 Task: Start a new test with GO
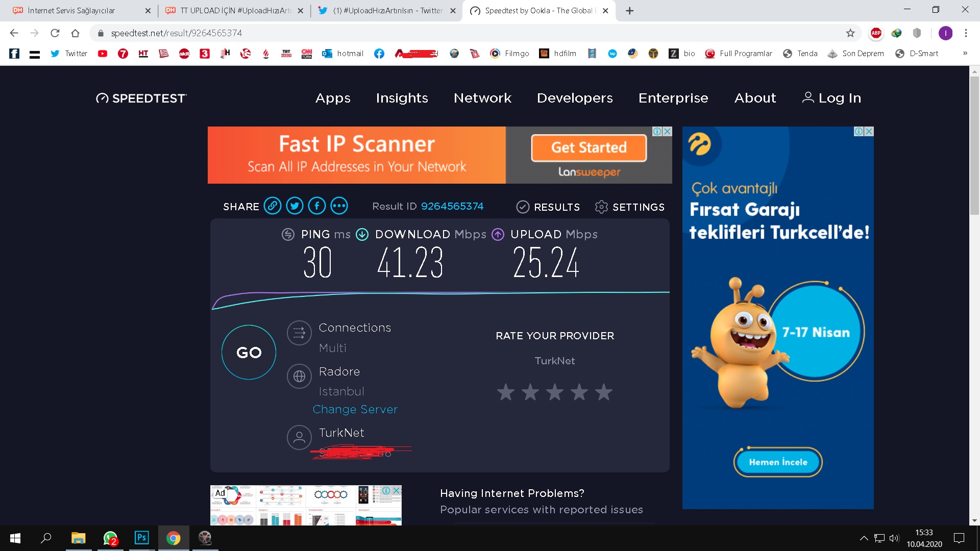(x=249, y=352)
